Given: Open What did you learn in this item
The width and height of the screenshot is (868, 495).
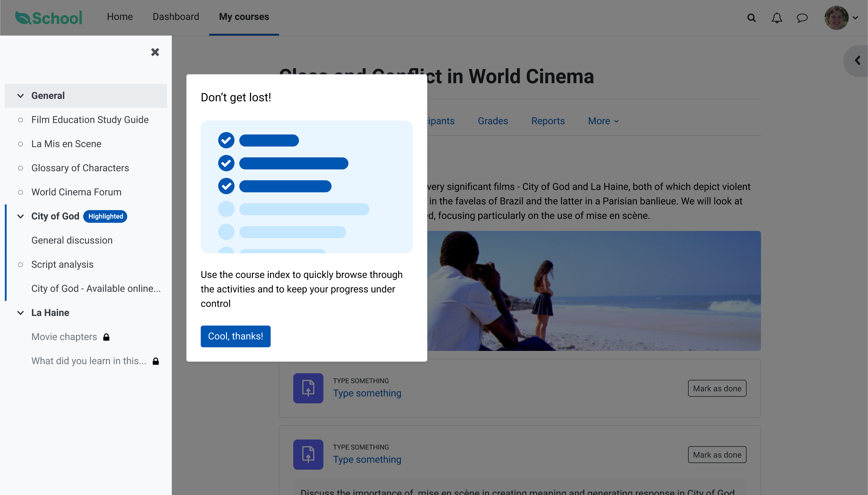Looking at the screenshot, I should coord(89,361).
